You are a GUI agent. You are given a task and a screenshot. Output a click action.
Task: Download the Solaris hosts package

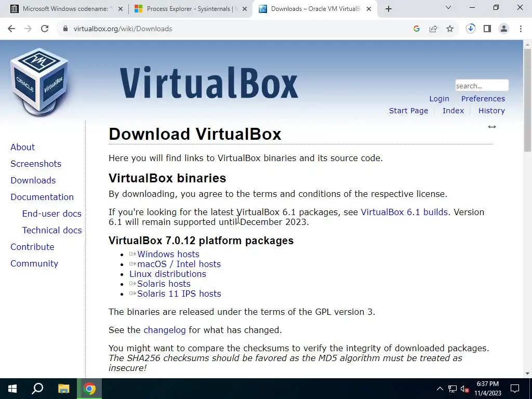164,284
